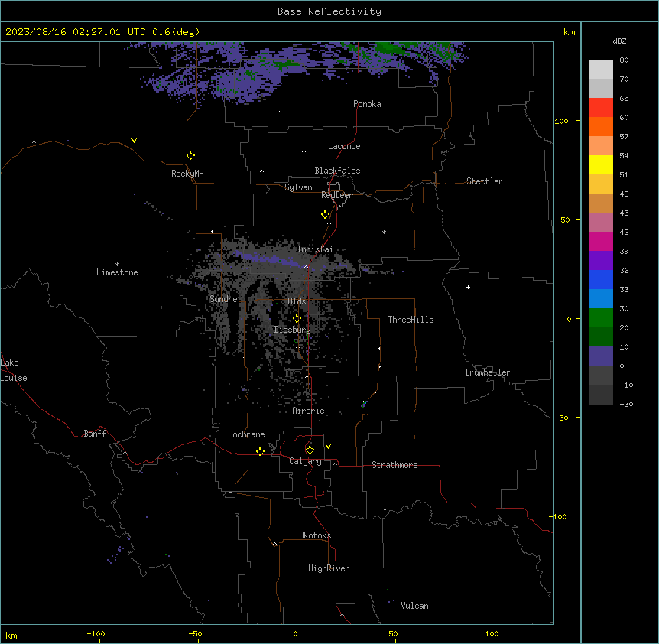Click the dBZ legend heading
This screenshot has height=644, width=659.
click(x=619, y=41)
